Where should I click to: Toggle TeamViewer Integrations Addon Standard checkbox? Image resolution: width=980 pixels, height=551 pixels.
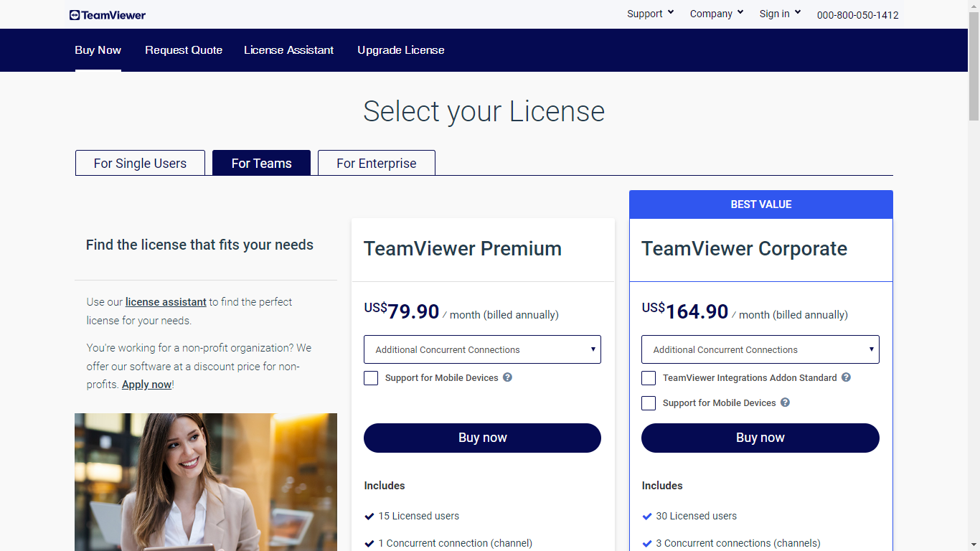pyautogui.click(x=649, y=378)
